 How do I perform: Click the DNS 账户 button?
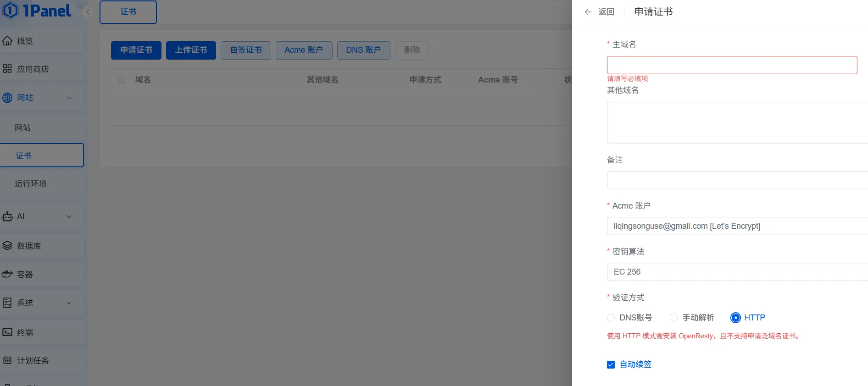click(364, 50)
